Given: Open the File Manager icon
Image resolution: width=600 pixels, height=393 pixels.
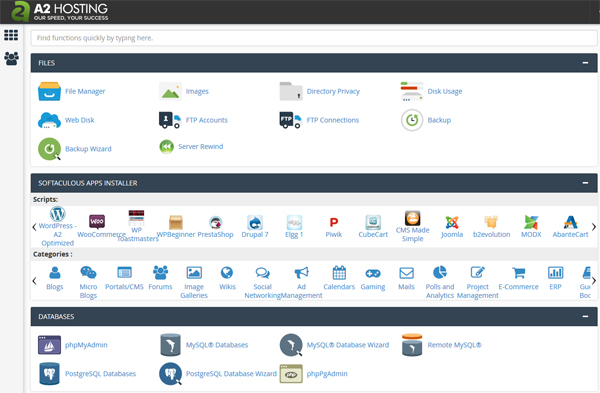Looking at the screenshot, I should point(49,91).
